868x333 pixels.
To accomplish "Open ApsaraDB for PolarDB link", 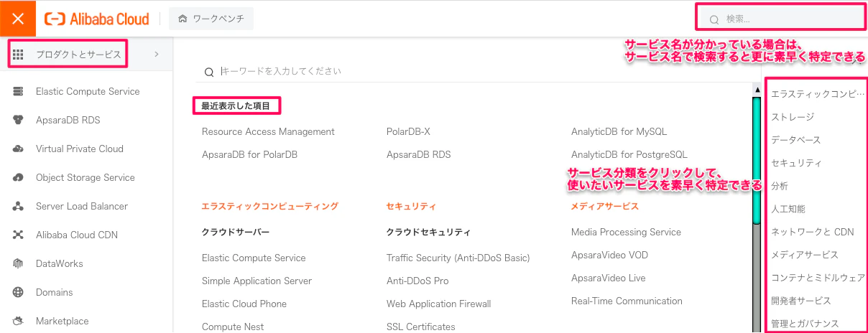I will pos(249,155).
